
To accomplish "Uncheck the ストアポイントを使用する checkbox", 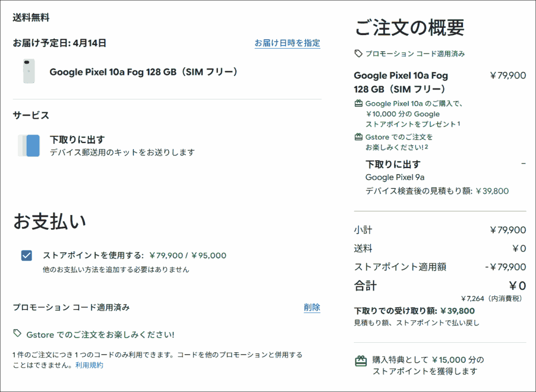I will (x=27, y=255).
